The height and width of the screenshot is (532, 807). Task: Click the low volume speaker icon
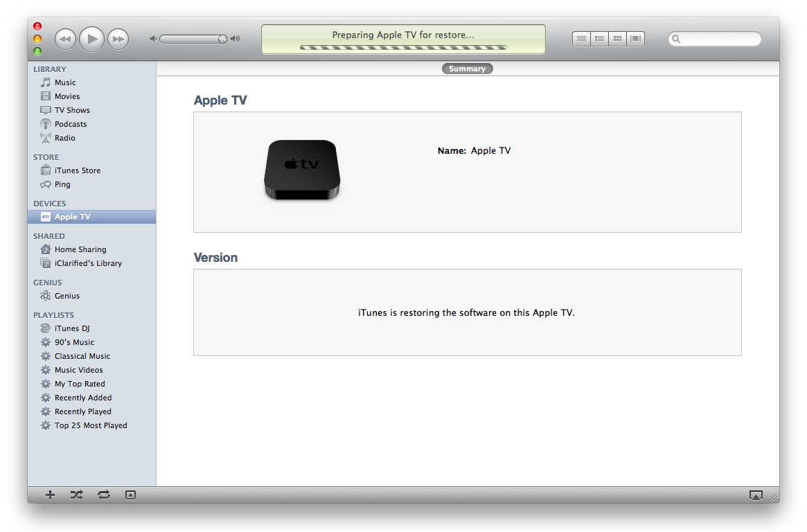[153, 39]
